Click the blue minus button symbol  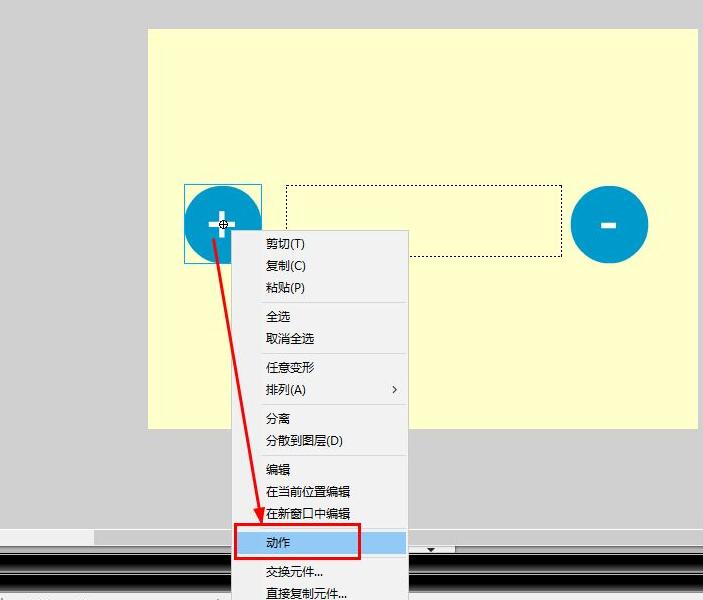[x=609, y=224]
